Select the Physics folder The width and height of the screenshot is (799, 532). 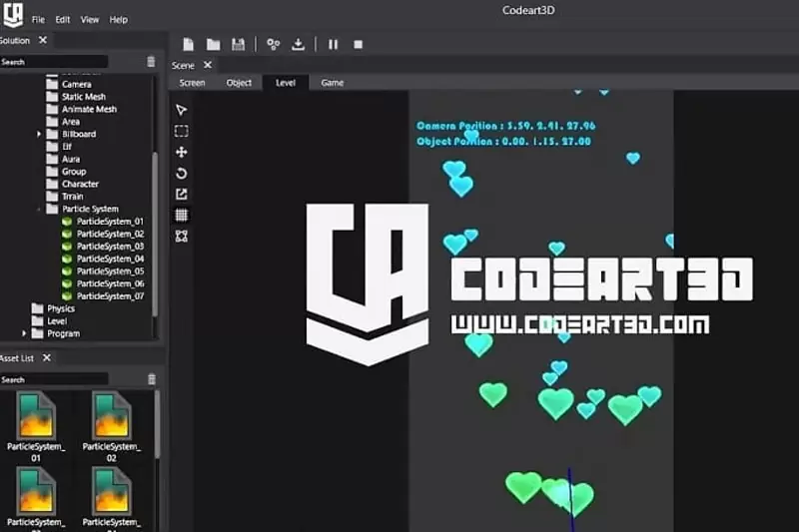53,308
